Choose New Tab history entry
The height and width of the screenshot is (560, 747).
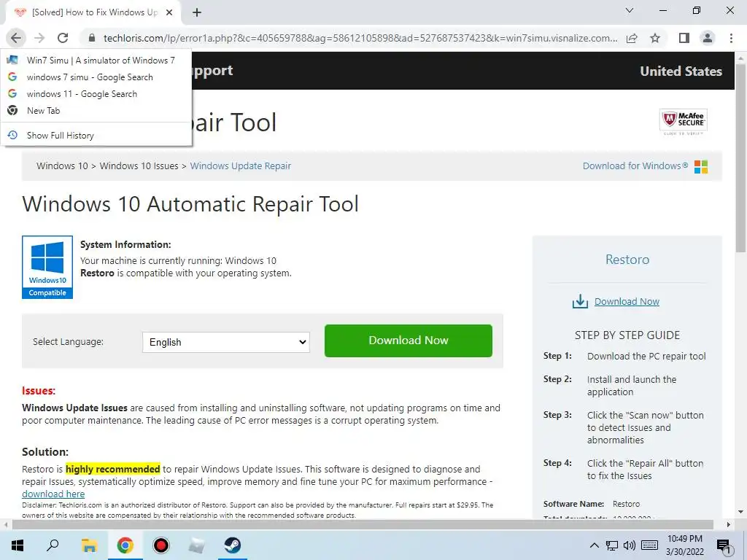tap(96, 111)
